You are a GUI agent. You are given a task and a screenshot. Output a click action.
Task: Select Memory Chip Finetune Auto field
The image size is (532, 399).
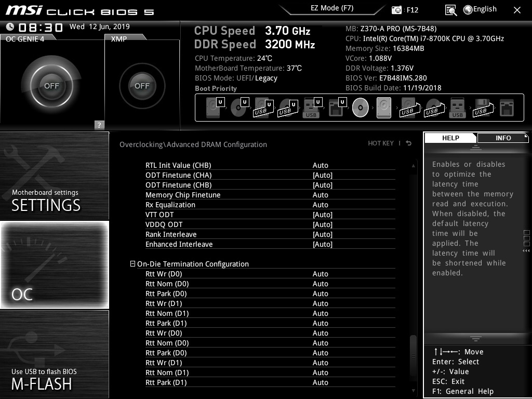pyautogui.click(x=320, y=195)
